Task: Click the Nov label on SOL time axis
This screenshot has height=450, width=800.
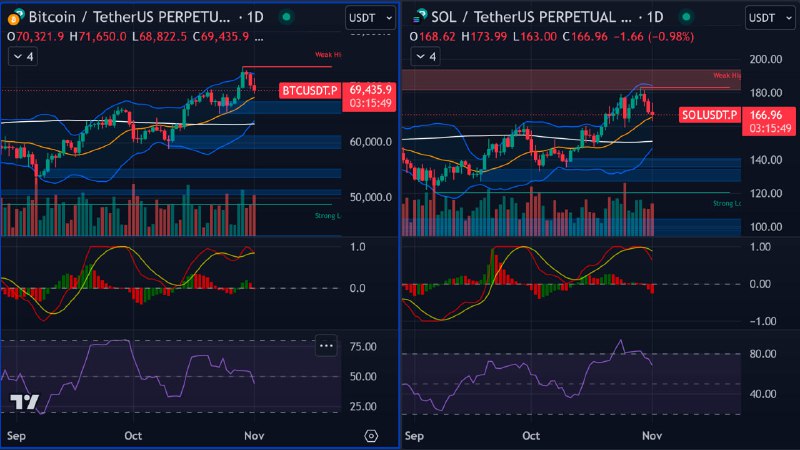Action: [x=652, y=436]
